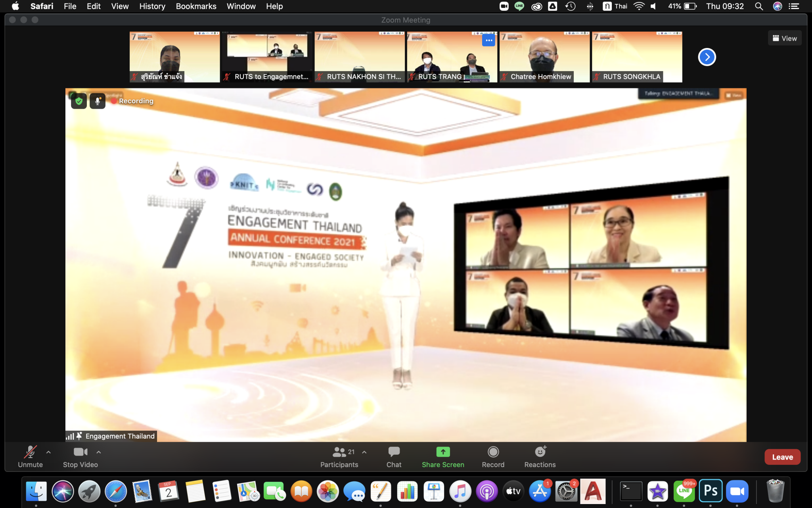Open the Siri menu bar icon
Image resolution: width=812 pixels, height=508 pixels.
(778, 6)
